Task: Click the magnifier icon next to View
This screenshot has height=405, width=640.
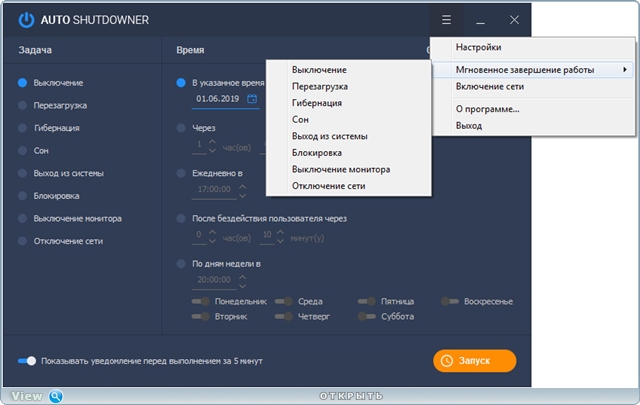Action: pos(56,396)
